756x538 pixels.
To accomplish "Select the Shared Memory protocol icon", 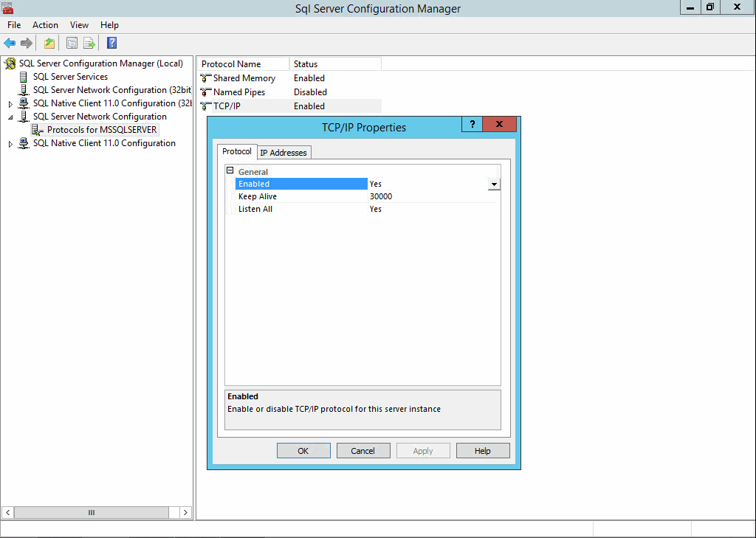I will (206, 78).
